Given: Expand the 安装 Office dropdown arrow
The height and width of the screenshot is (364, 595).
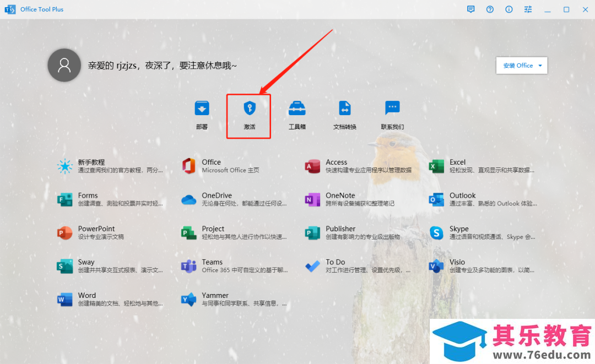Looking at the screenshot, I should coord(540,66).
